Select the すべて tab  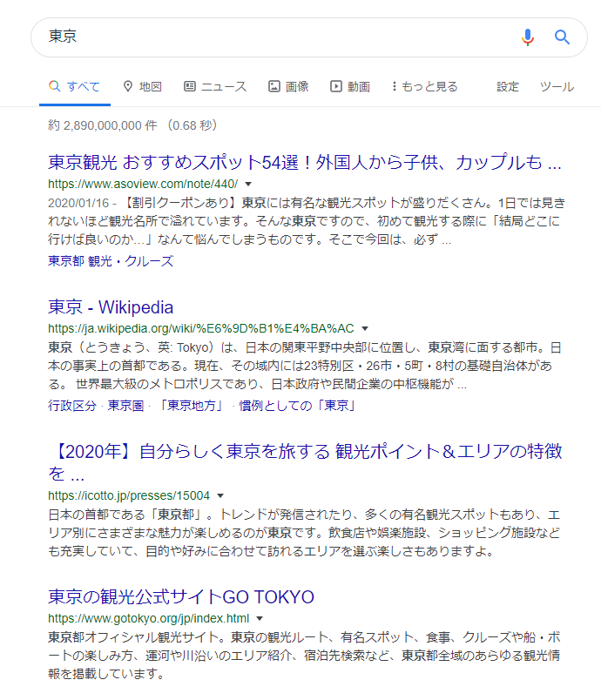[75, 86]
